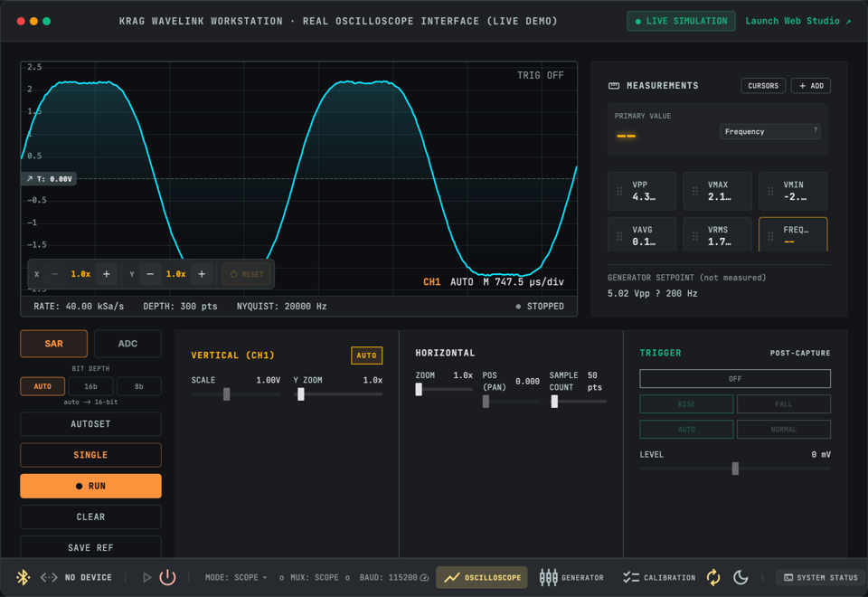This screenshot has width=868, height=597.
Task: Click drag handle on VMIN card
Action: [x=770, y=191]
